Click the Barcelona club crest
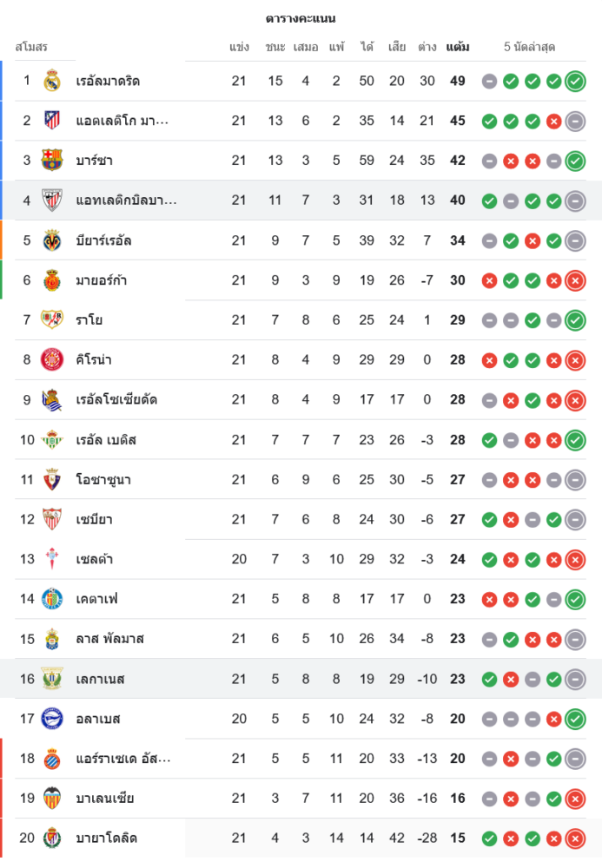 point(52,161)
